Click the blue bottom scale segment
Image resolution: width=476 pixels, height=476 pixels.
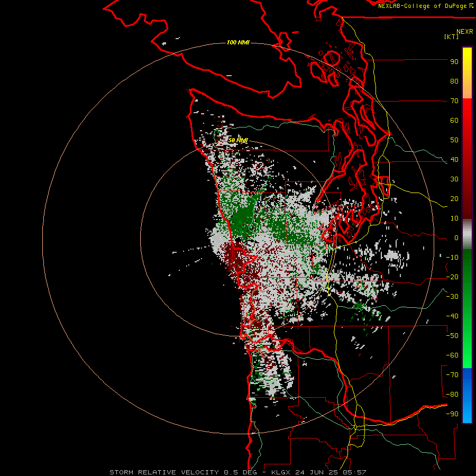[x=467, y=396]
